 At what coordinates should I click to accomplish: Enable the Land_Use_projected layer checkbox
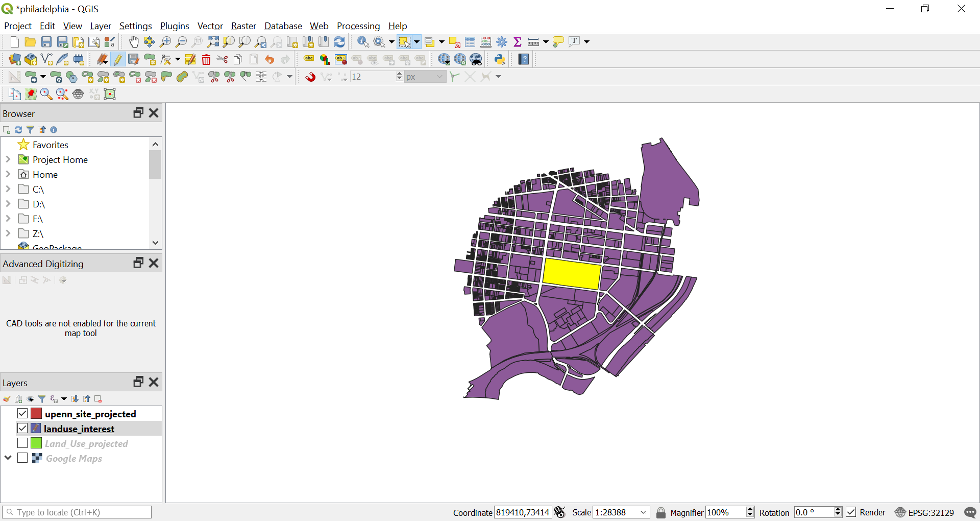point(22,443)
